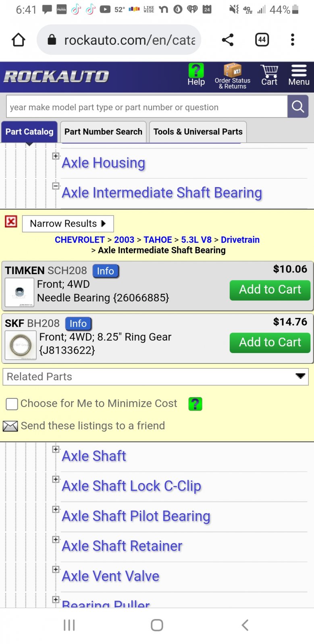Image resolution: width=314 pixels, height=644 pixels.
Task: Tap the browser share icon
Action: (x=228, y=40)
